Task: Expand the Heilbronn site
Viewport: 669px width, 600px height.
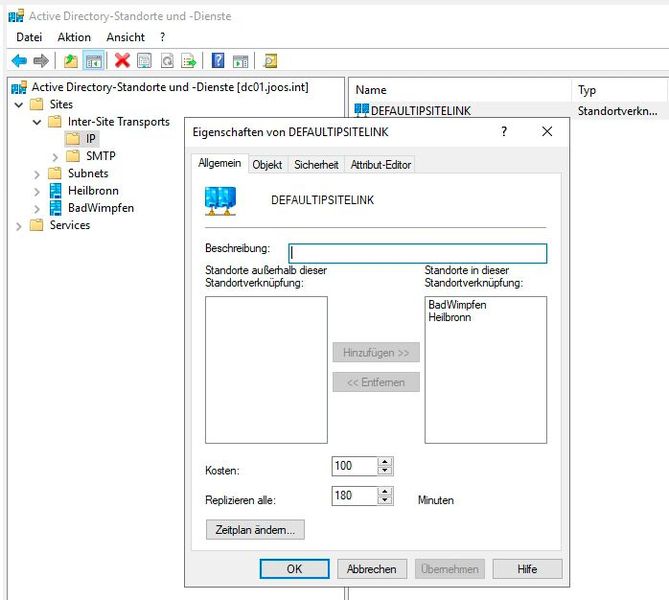Action: [37, 192]
